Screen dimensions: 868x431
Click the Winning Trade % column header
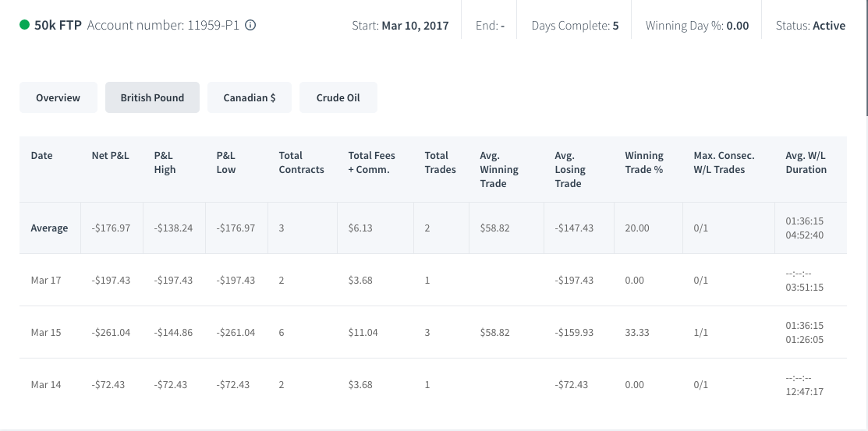(644, 163)
